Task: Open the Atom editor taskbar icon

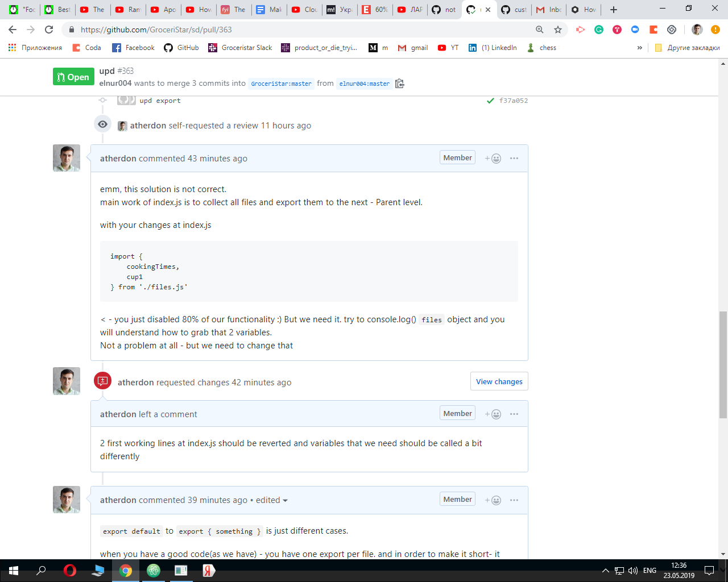Action: 154,571
